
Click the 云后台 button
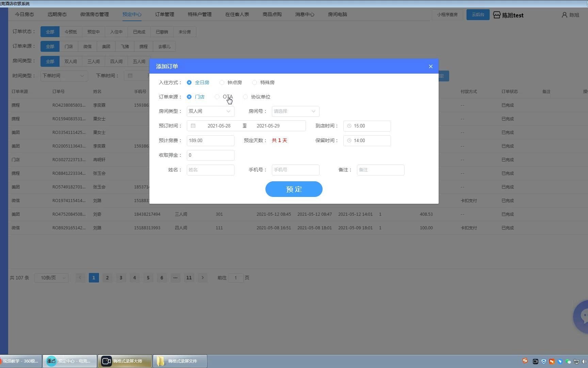(478, 15)
